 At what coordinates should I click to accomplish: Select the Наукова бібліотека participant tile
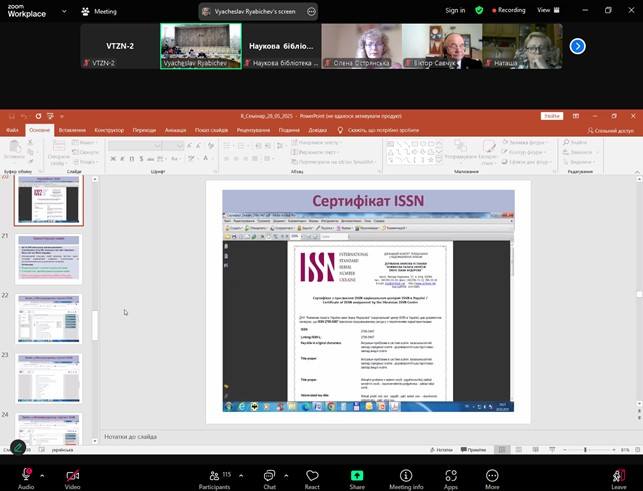pos(281,46)
